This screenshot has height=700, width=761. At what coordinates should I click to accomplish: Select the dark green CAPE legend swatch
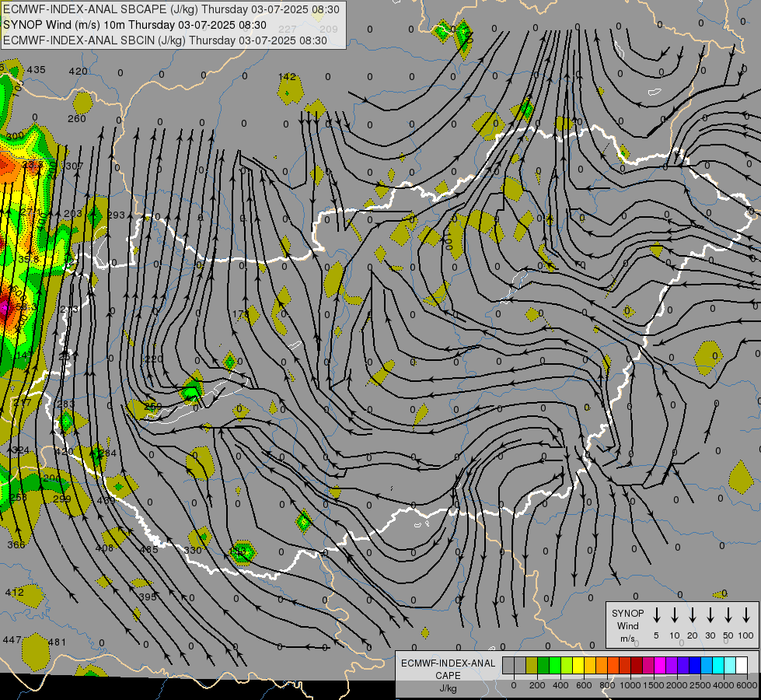pos(543,665)
